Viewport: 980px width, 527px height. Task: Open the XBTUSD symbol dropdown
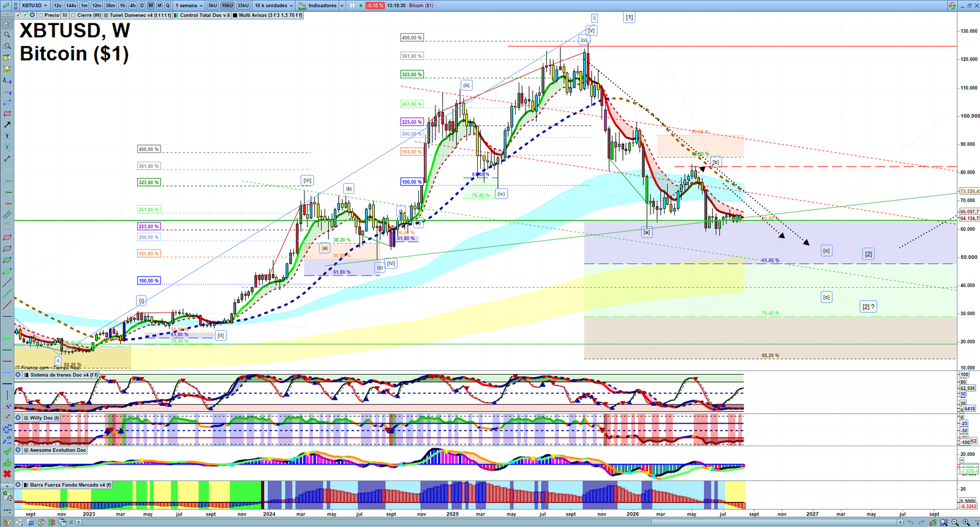[34, 6]
